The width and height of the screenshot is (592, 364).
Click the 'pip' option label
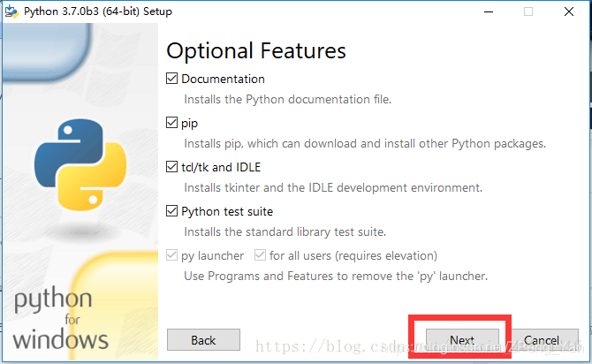190,124
